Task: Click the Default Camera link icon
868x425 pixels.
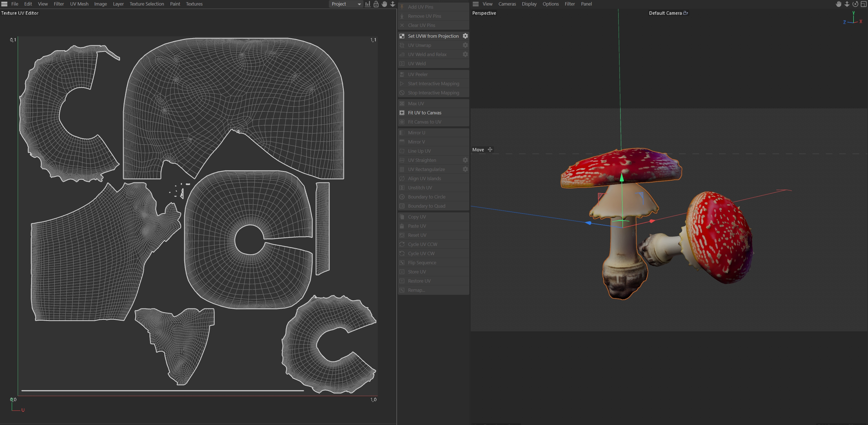Action: (x=685, y=13)
